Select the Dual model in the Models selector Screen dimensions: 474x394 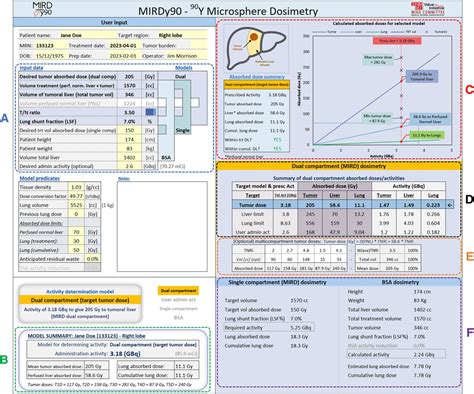pos(180,76)
